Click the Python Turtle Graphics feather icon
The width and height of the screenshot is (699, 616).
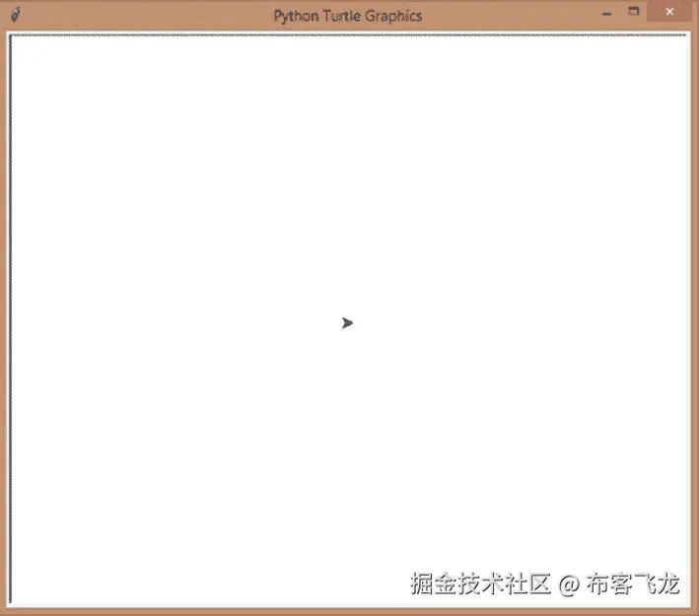pyautogui.click(x=16, y=14)
